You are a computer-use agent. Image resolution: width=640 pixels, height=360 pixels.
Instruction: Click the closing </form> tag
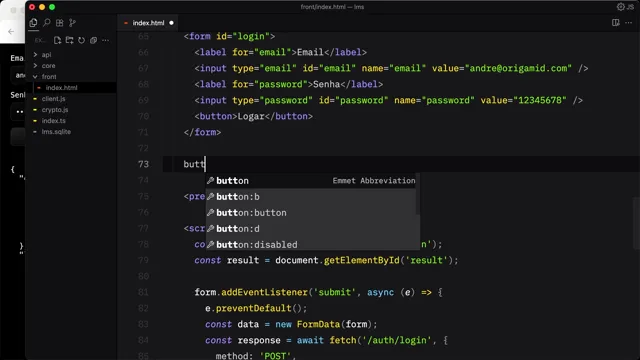point(202,132)
